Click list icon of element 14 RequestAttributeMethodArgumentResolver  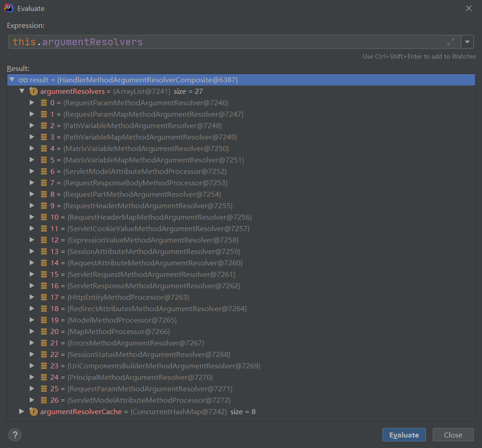(x=44, y=263)
